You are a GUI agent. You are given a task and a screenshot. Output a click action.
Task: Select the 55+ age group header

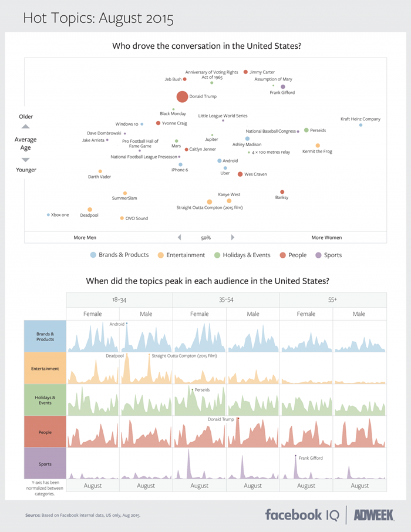[x=333, y=300]
